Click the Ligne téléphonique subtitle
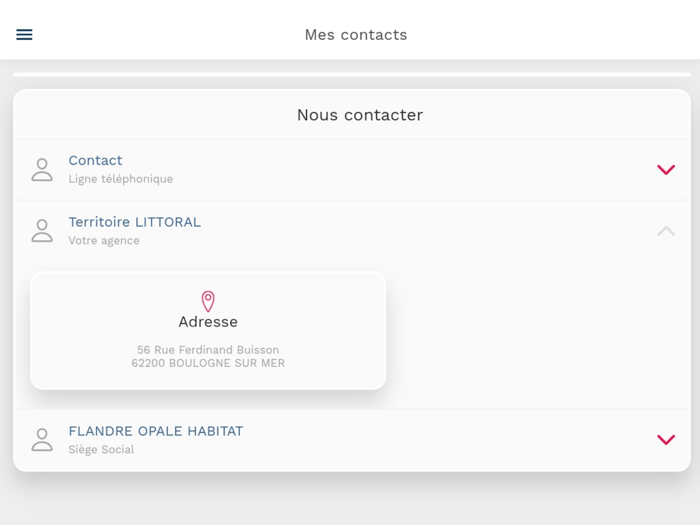Screen dimensions: 700x525 (120, 179)
